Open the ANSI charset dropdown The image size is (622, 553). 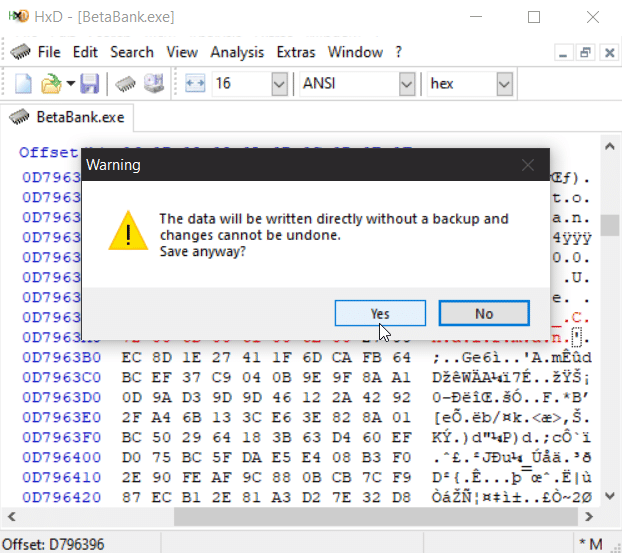pyautogui.click(x=406, y=84)
